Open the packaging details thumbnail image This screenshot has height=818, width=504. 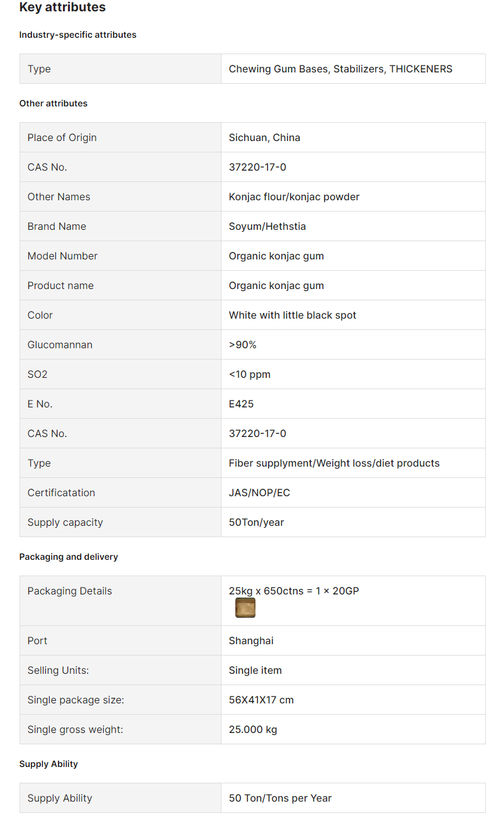coord(245,608)
